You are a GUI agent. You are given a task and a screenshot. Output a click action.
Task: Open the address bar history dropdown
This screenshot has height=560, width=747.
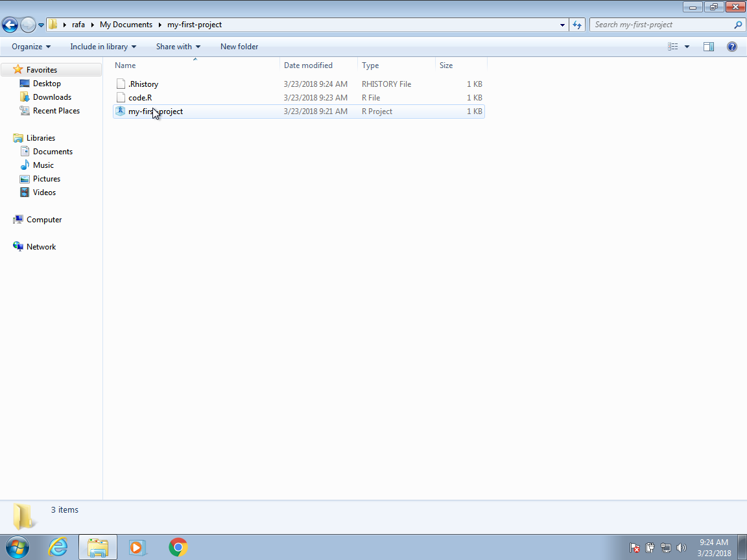point(562,25)
